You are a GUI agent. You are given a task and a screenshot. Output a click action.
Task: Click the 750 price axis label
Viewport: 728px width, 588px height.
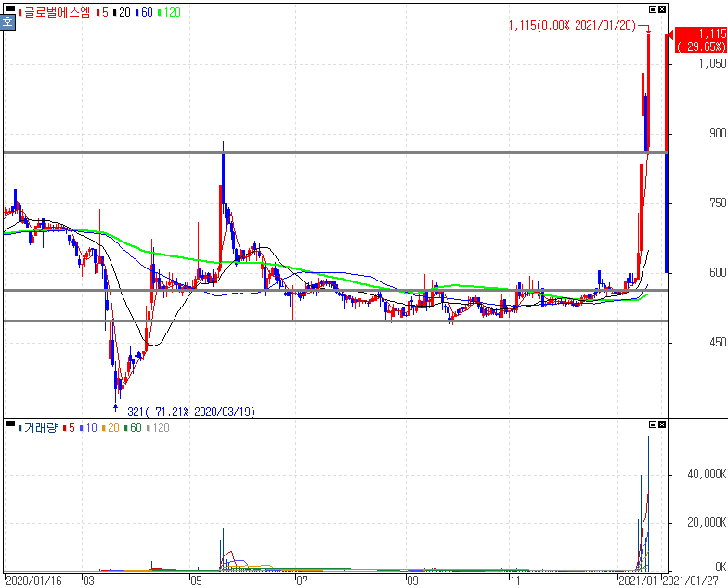(717, 203)
